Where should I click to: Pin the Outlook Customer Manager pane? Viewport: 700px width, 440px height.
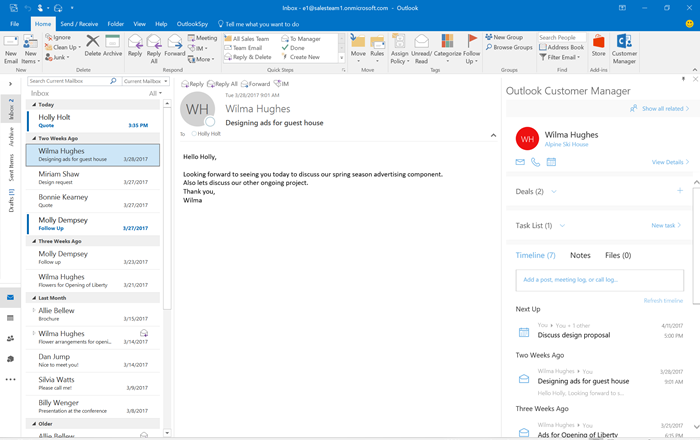click(x=683, y=79)
